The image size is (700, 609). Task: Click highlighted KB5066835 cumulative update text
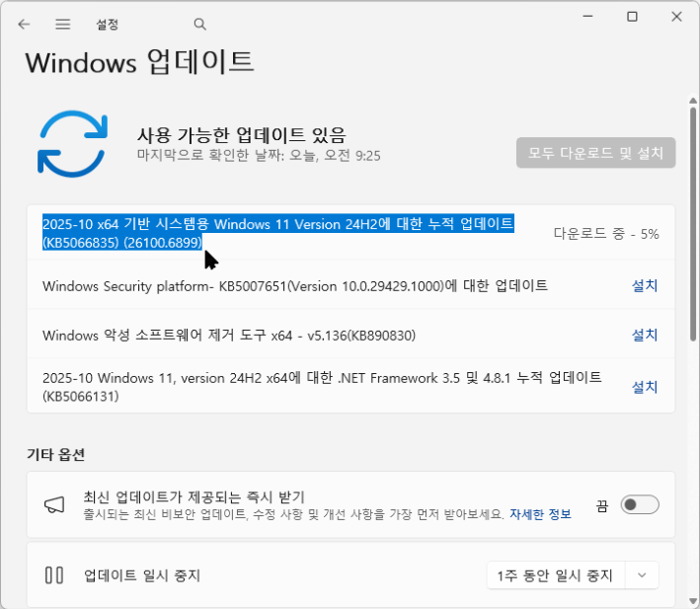(x=278, y=232)
